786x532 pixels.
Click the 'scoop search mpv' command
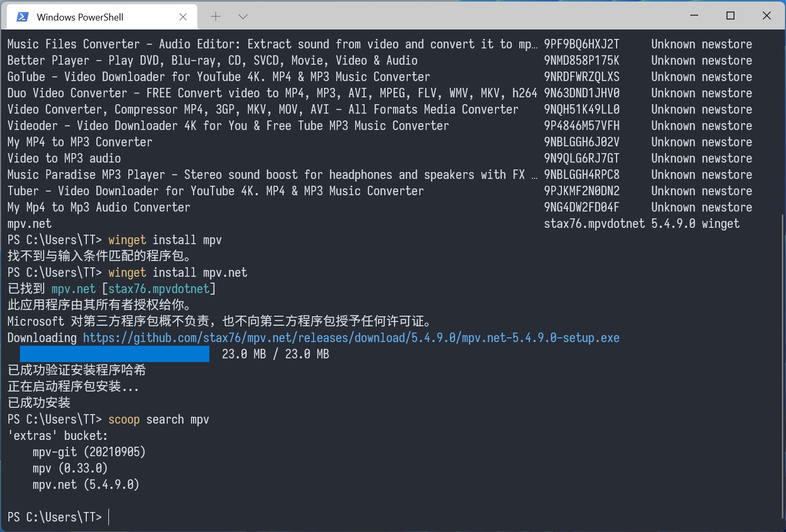coord(159,419)
